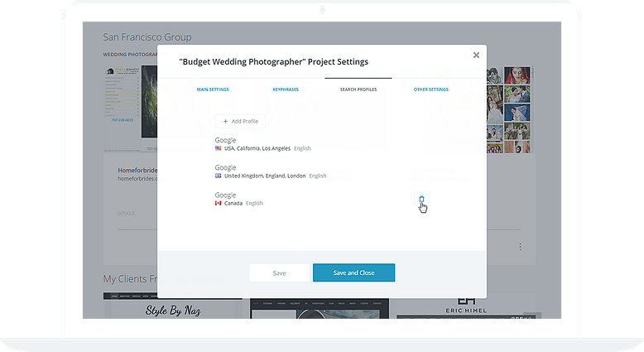Screen dimensions: 644x352
Task: Select the Search Profiles tab
Action: (358, 89)
